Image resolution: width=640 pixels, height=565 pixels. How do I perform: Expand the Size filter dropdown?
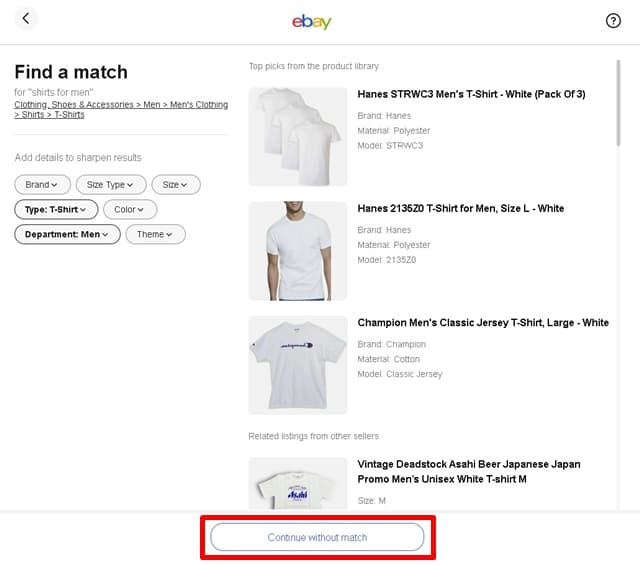(175, 184)
